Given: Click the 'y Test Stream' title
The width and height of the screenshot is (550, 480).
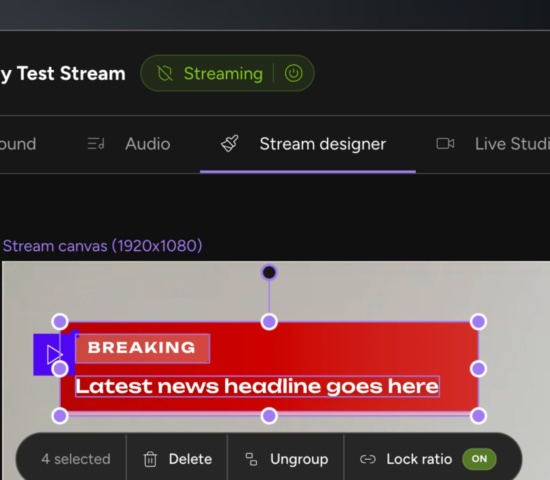Looking at the screenshot, I should point(63,74).
